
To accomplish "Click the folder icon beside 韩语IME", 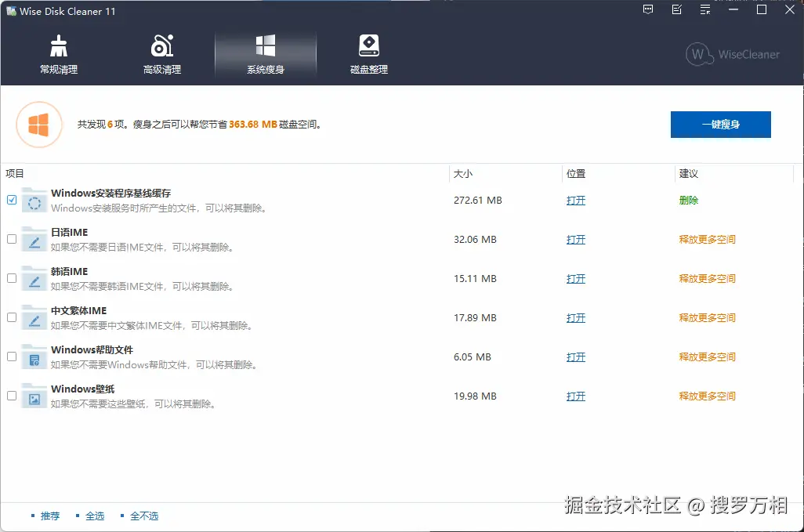I will click(34, 280).
